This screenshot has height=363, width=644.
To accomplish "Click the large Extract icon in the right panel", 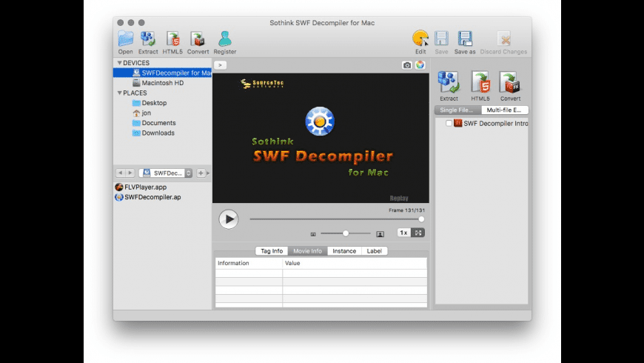I will coord(449,86).
